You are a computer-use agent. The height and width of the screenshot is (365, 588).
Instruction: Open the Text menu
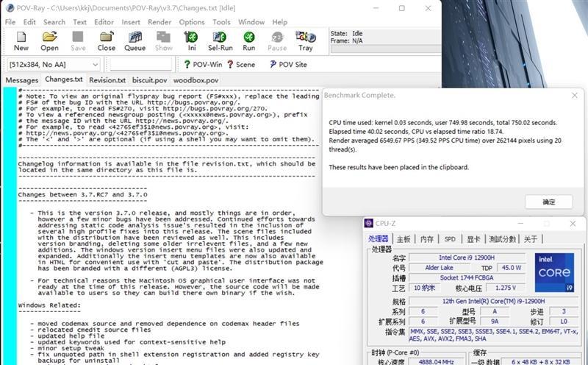tap(79, 22)
